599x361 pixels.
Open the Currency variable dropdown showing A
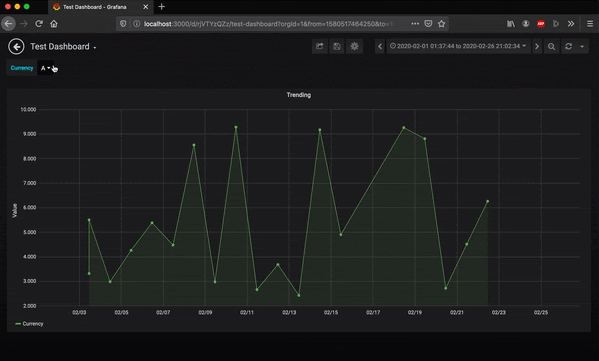click(45, 68)
